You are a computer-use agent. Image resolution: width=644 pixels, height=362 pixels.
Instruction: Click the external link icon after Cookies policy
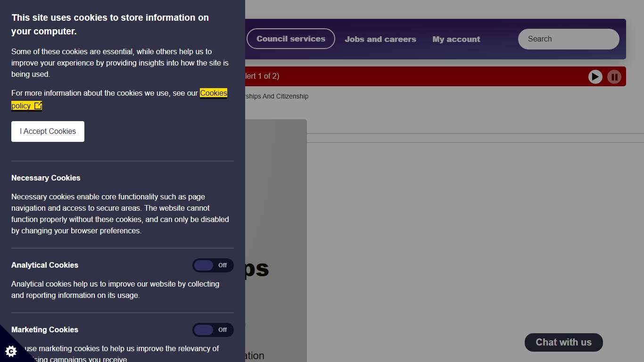pyautogui.click(x=38, y=106)
